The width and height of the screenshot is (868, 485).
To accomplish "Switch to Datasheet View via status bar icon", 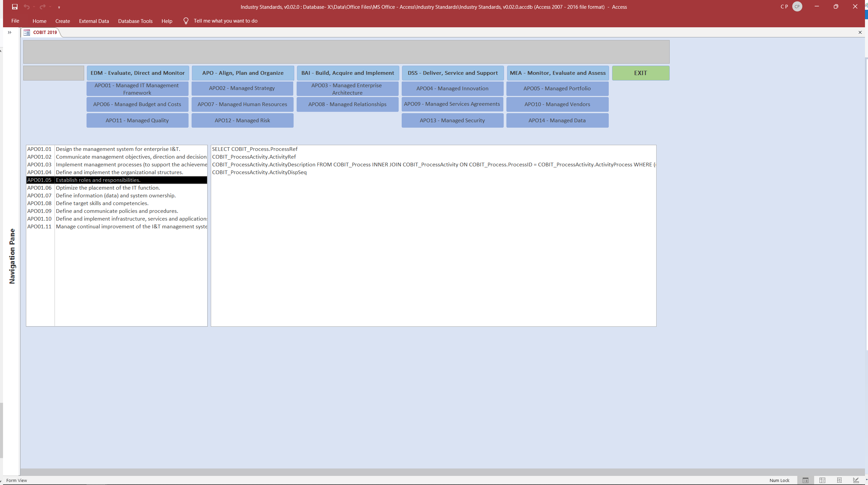I will pyautogui.click(x=822, y=480).
